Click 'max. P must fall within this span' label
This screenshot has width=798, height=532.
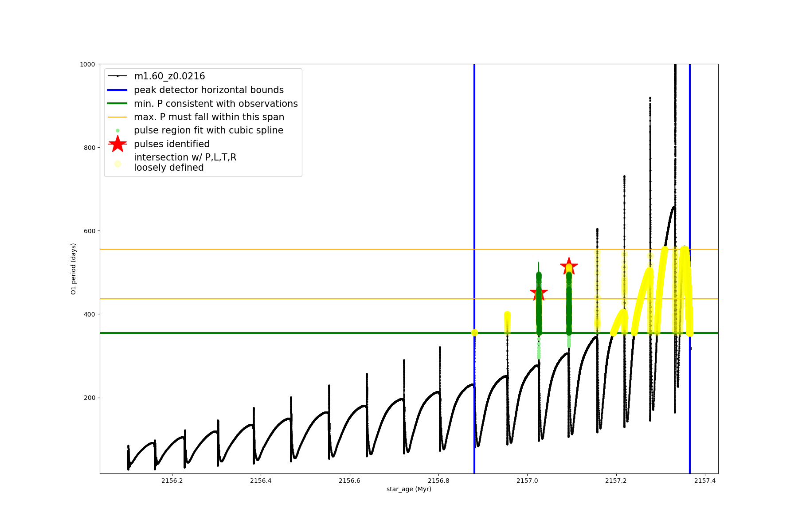(209, 117)
